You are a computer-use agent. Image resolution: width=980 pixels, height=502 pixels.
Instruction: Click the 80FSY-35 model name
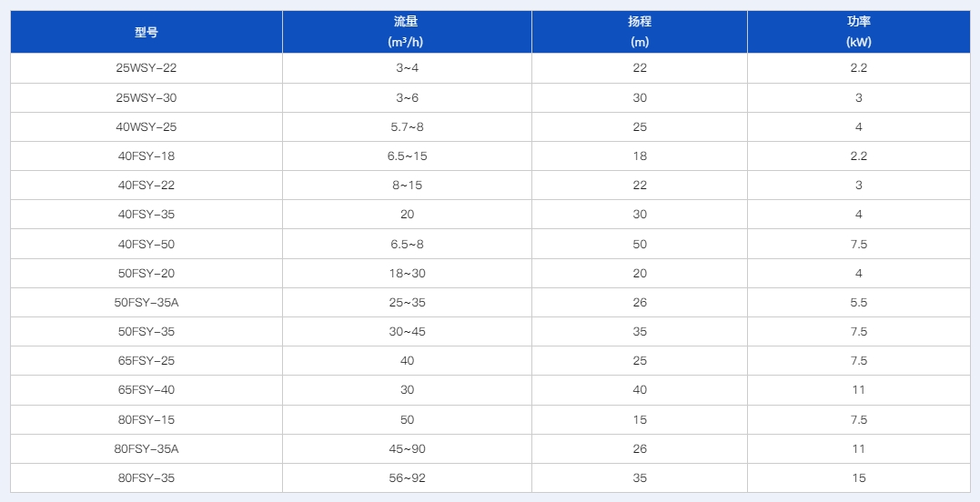(146, 478)
